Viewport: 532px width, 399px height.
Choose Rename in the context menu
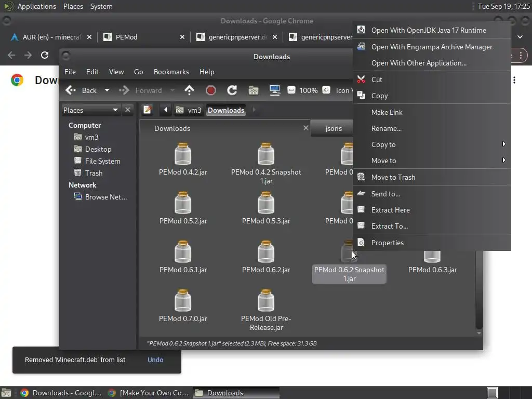pyautogui.click(x=432, y=128)
